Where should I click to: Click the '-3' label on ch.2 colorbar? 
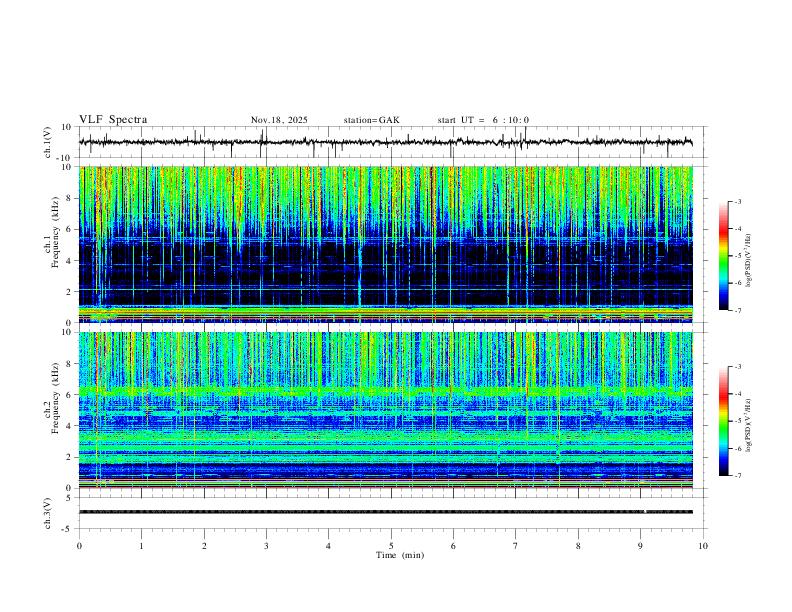(737, 366)
